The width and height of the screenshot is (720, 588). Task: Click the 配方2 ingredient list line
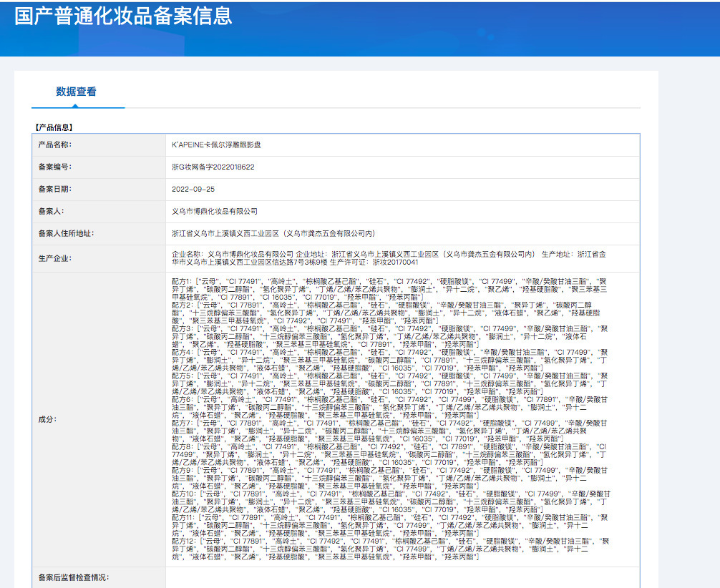click(386, 313)
